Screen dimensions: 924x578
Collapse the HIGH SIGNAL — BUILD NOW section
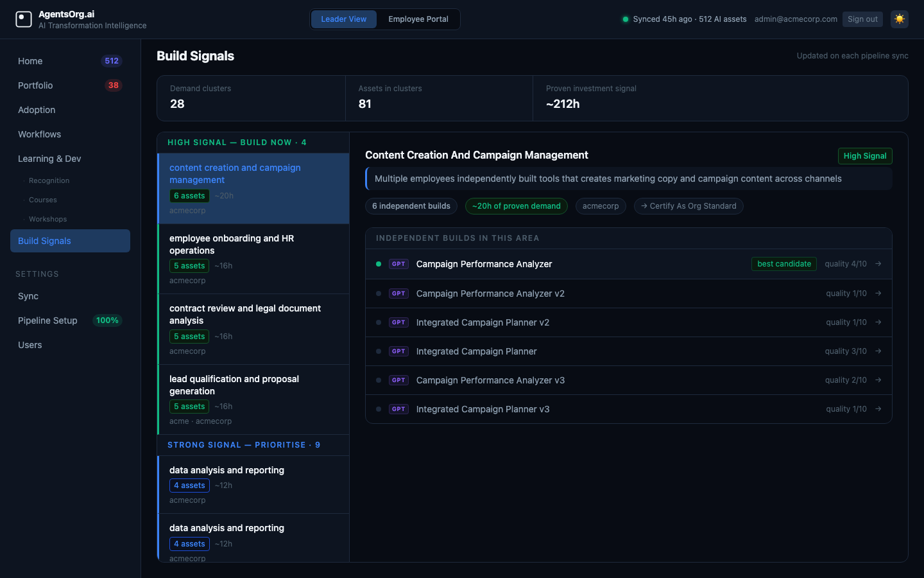point(236,142)
